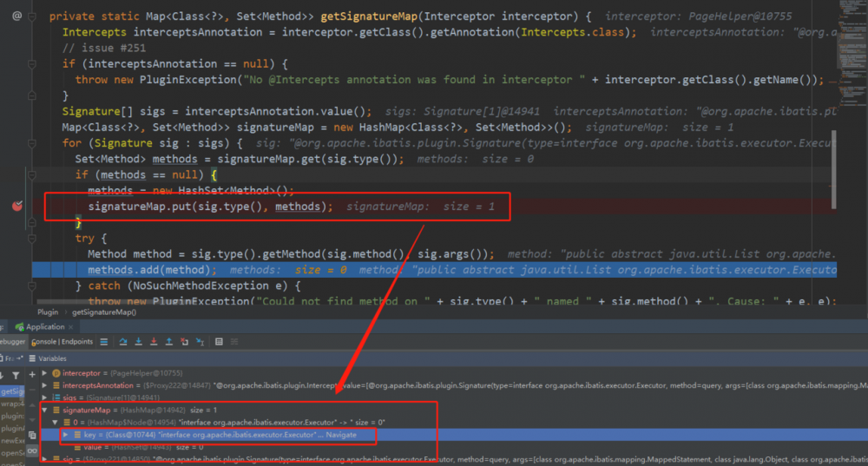Screen dimensions: 868x466
Task: Click the Step Over debugger icon
Action: tap(123, 342)
